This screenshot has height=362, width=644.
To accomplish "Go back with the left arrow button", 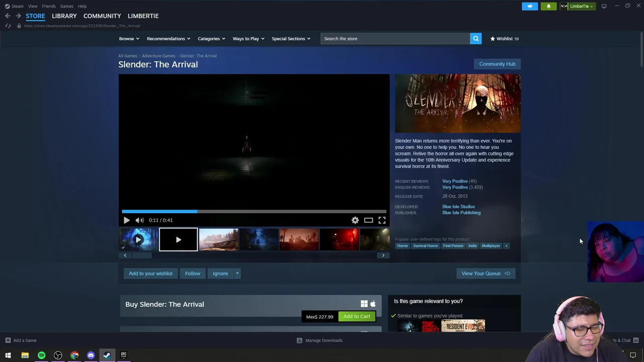I will coord(8,16).
